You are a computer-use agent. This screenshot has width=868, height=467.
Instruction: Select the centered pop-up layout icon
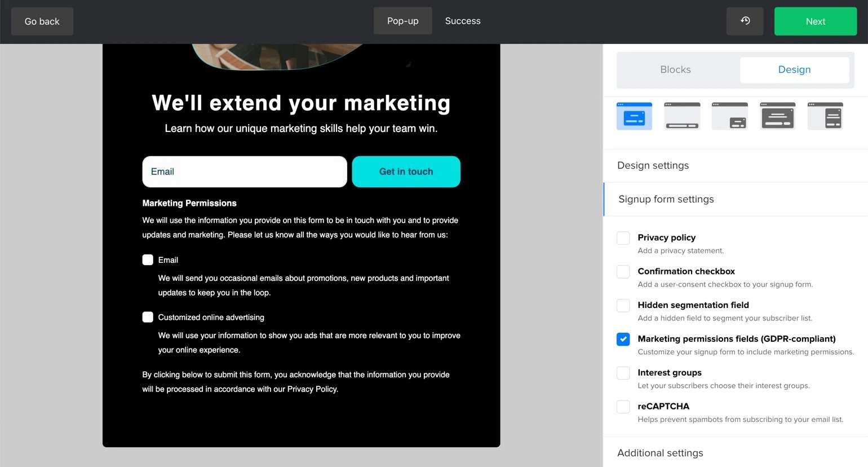(634, 116)
